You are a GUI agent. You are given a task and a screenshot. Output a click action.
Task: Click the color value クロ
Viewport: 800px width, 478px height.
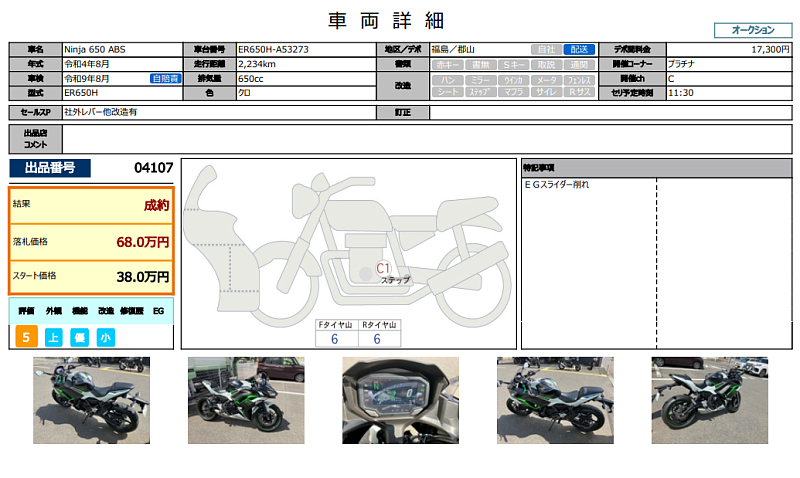point(244,93)
